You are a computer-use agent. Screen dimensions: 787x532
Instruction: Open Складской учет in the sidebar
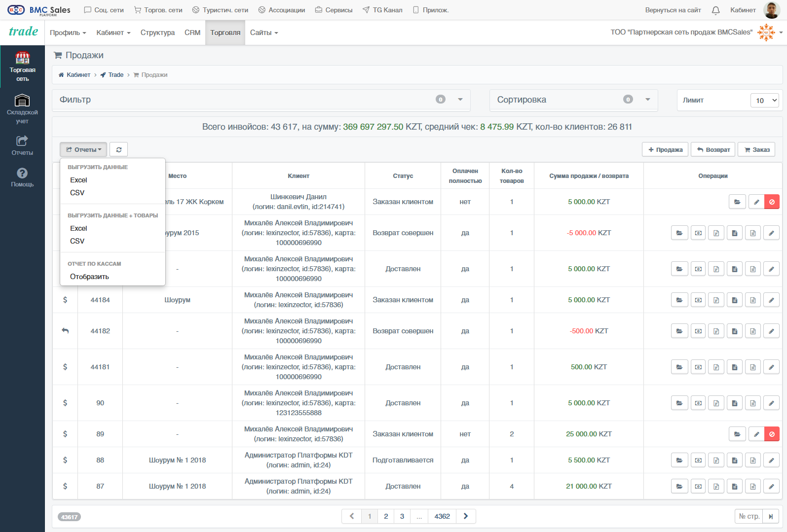(x=22, y=108)
